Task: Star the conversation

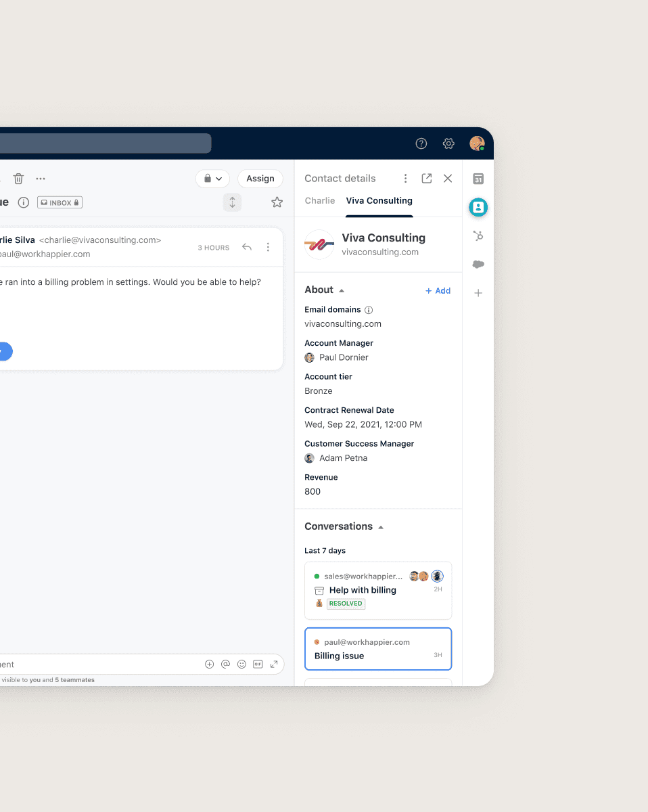Action: [x=277, y=202]
